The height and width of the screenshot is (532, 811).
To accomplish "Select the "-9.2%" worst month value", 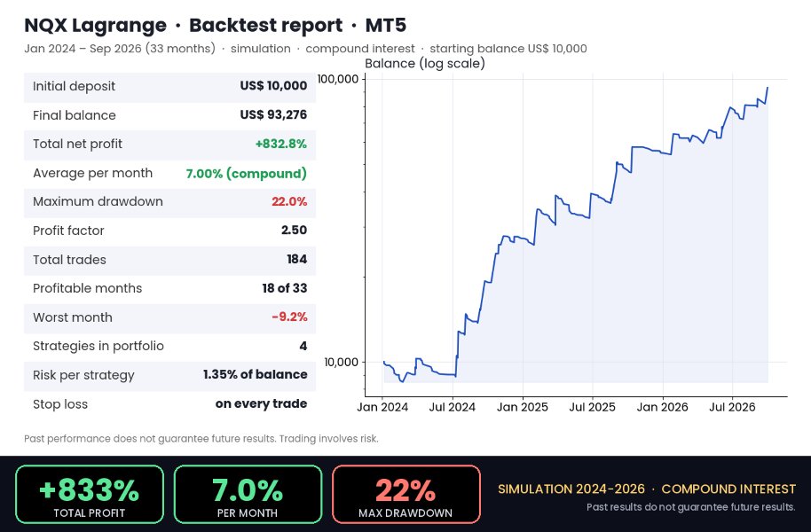I will [289, 317].
